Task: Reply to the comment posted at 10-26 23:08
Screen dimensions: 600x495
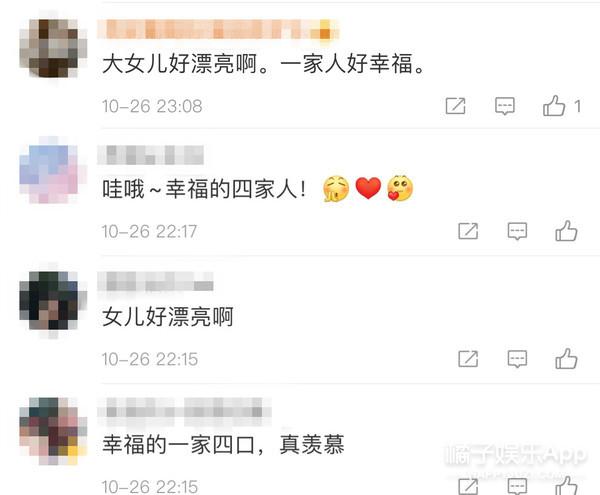Action: tap(505, 106)
